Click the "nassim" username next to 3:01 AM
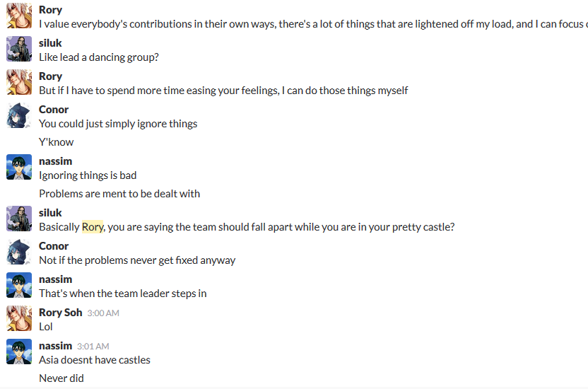Screen dimensions: 588x389 tap(56, 346)
